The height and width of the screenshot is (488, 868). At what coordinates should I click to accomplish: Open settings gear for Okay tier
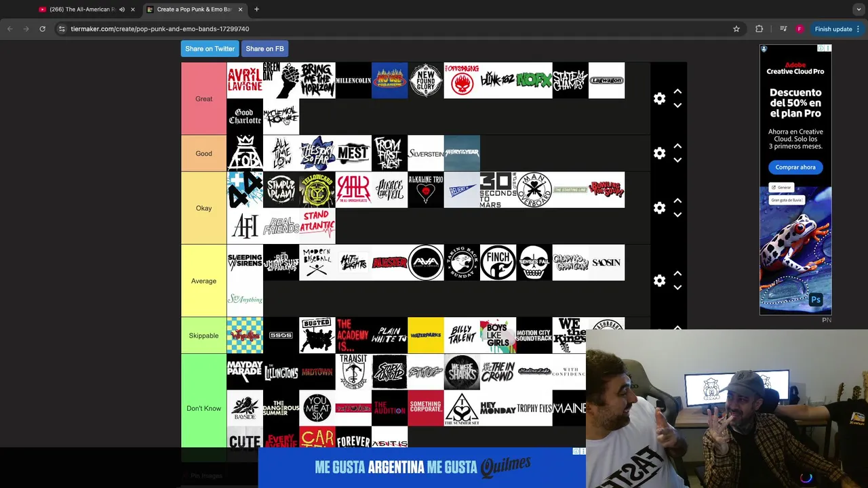coord(659,208)
